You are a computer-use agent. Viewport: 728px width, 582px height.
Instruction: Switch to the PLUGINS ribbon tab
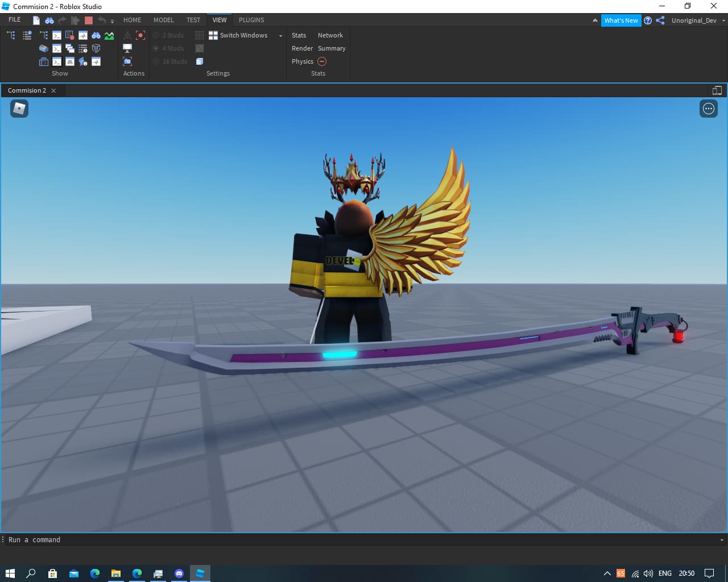[x=251, y=20]
